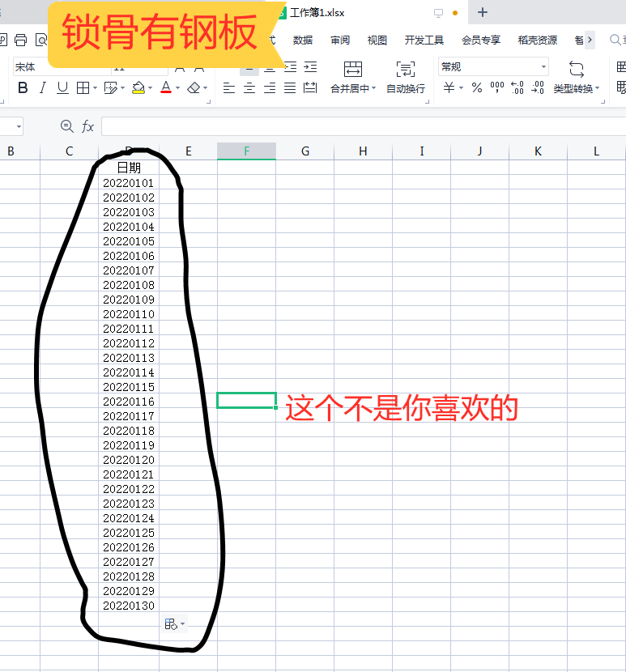Open the 数据 ribbon tab
The width and height of the screenshot is (626, 672).
pos(303,40)
